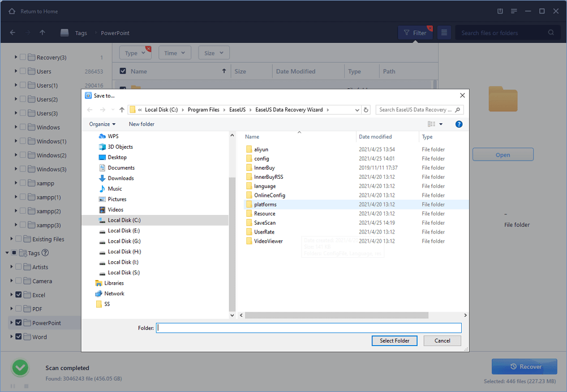The width and height of the screenshot is (567, 392).
Task: Select Pictures in navigation pane
Action: [113, 199]
